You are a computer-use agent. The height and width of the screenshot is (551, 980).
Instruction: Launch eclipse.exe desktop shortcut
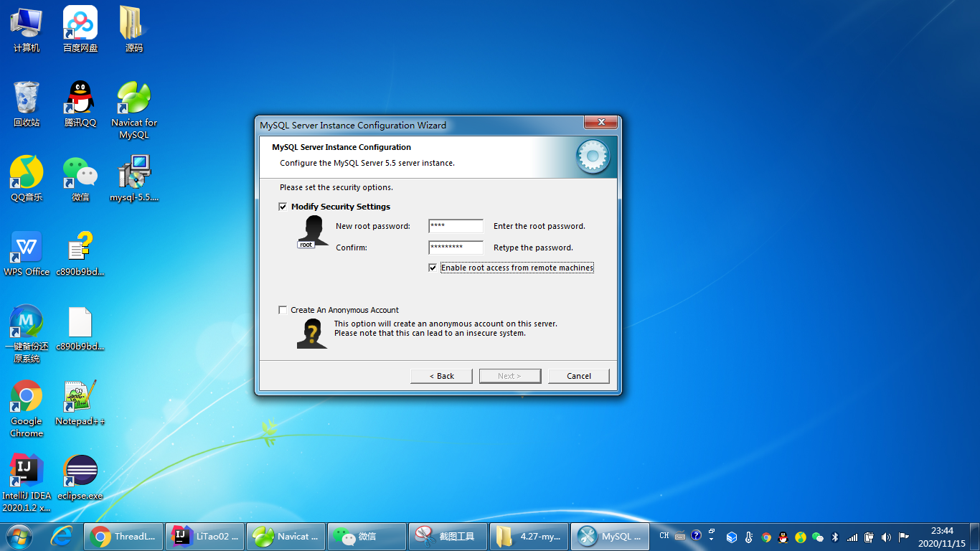point(80,478)
